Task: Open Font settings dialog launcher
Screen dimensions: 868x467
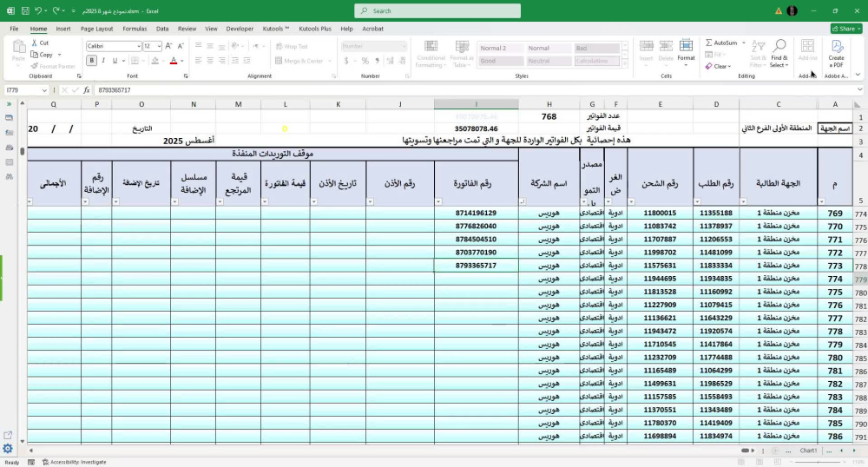Action: click(186, 76)
